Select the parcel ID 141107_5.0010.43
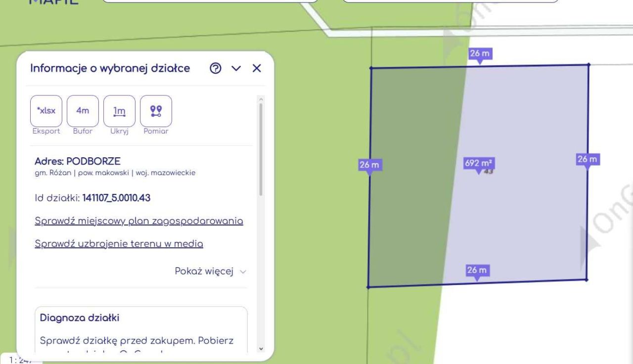 (116, 198)
